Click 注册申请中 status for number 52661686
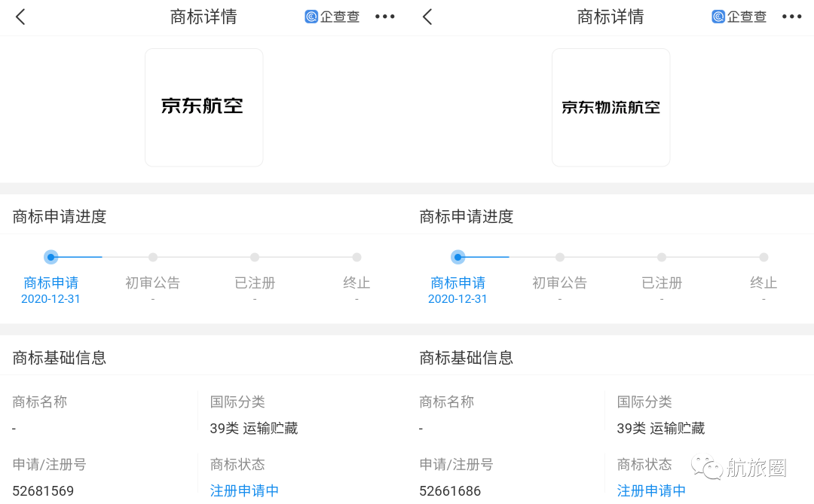The height and width of the screenshot is (504, 814). pos(651,490)
